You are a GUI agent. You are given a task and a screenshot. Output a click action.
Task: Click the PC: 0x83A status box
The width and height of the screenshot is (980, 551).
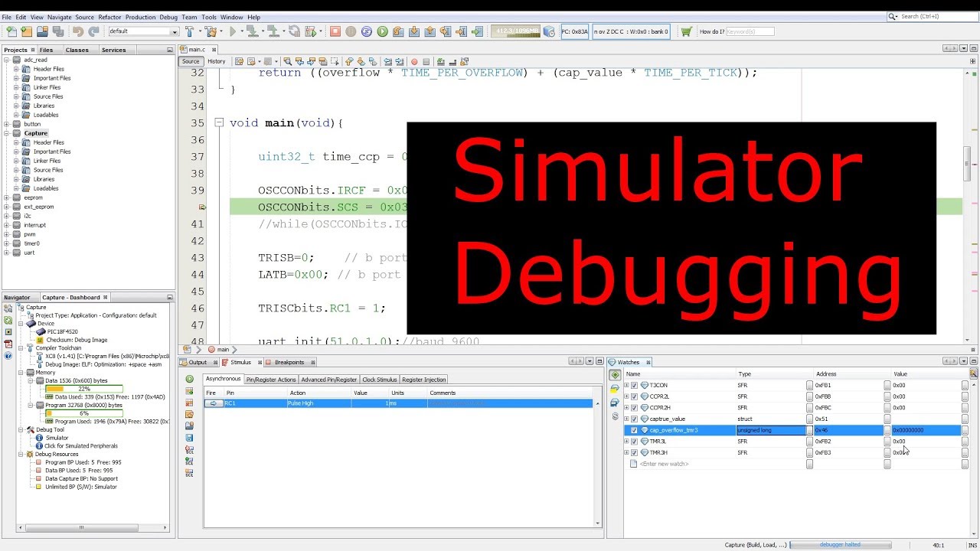click(x=575, y=31)
